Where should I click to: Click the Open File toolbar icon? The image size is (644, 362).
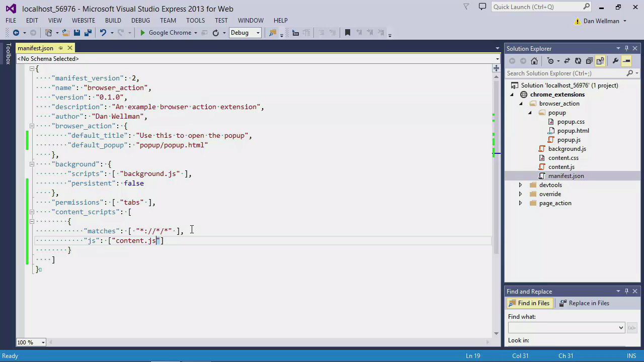pos(65,33)
